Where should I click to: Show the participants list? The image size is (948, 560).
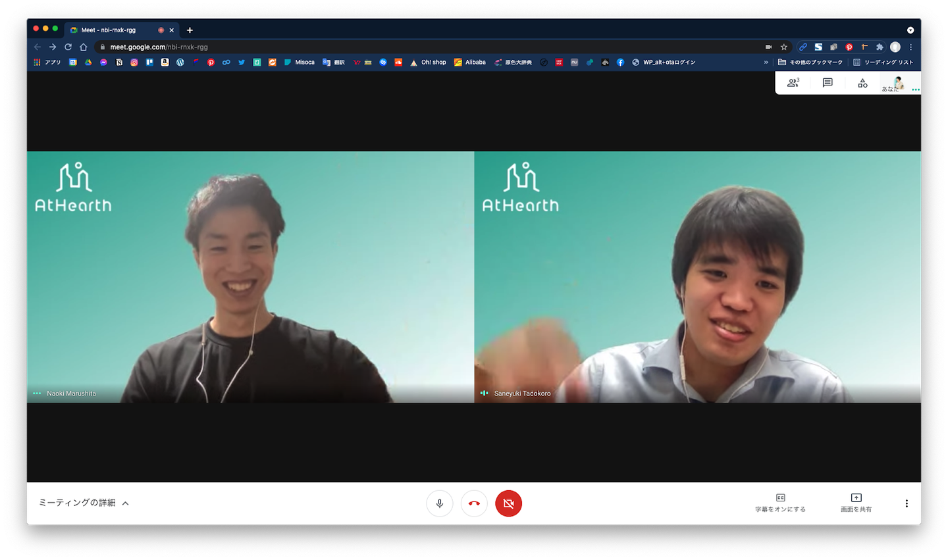pyautogui.click(x=793, y=83)
